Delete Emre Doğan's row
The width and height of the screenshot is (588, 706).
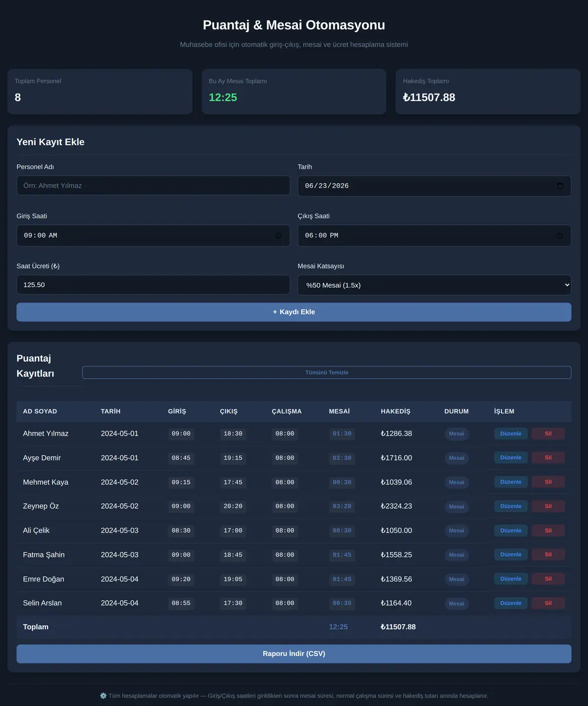tap(548, 579)
